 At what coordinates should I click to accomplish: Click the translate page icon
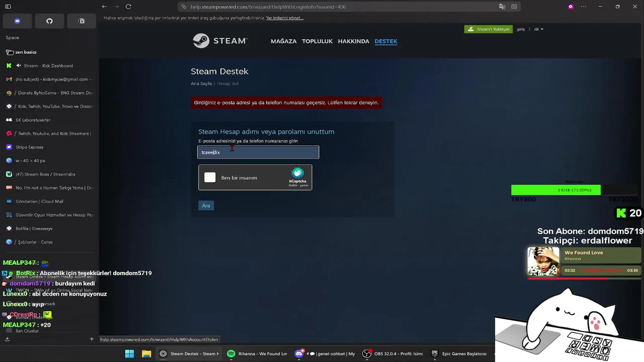502,7
